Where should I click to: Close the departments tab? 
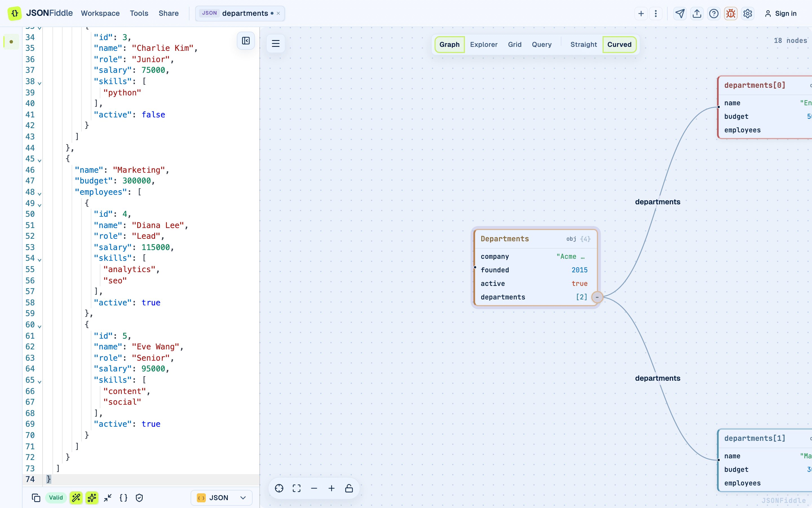[278, 14]
